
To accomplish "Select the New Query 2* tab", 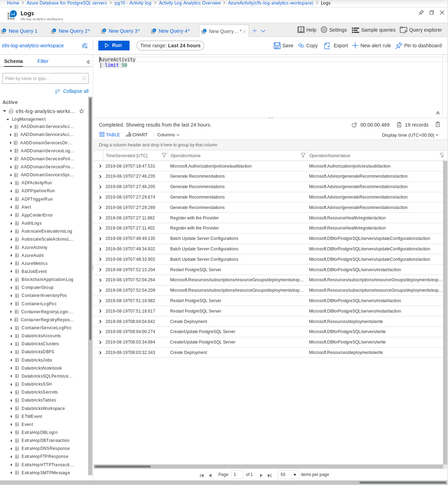I will pos(70,31).
